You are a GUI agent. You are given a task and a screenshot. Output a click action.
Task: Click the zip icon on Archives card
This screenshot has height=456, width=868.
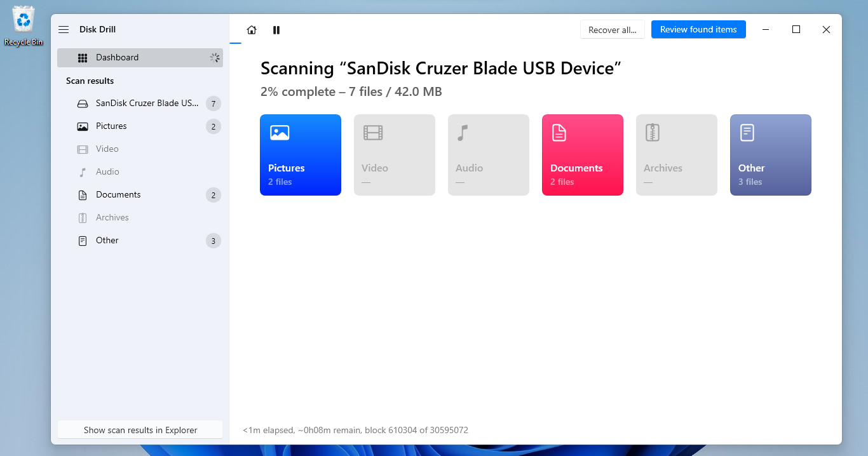(x=653, y=133)
